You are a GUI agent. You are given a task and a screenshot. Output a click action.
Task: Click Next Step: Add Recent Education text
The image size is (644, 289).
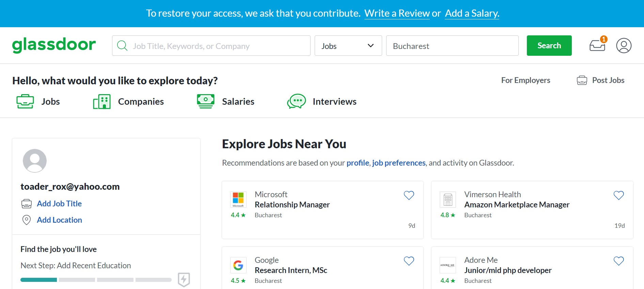tap(76, 266)
